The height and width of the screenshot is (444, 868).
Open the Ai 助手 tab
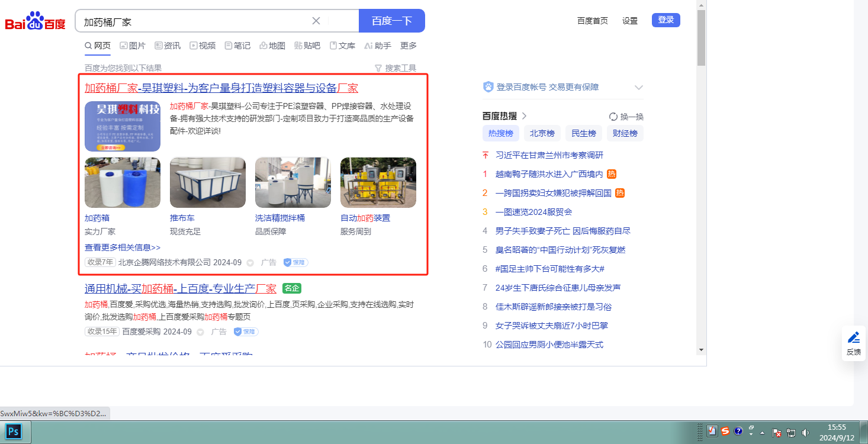378,46
